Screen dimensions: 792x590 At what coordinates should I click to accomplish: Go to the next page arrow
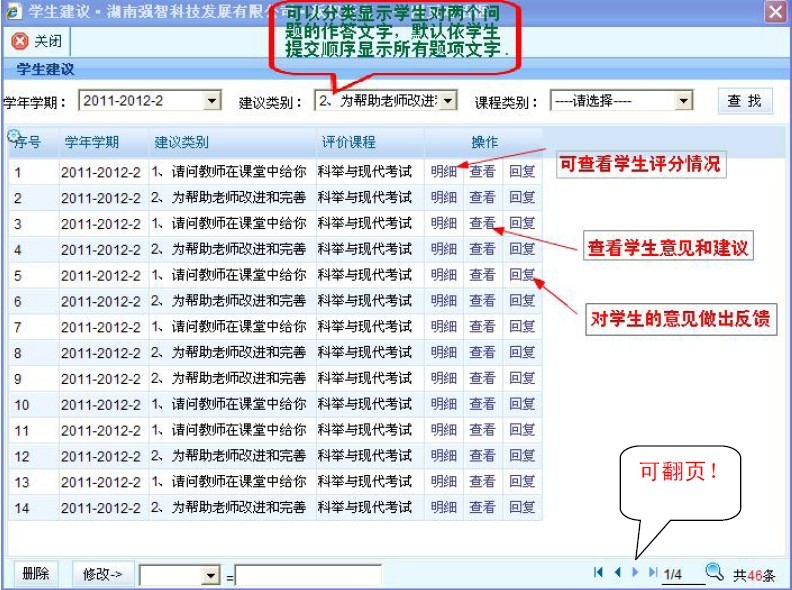[635, 572]
